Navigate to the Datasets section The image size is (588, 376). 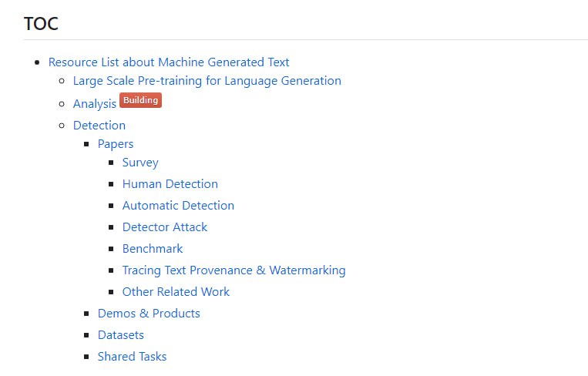point(120,335)
